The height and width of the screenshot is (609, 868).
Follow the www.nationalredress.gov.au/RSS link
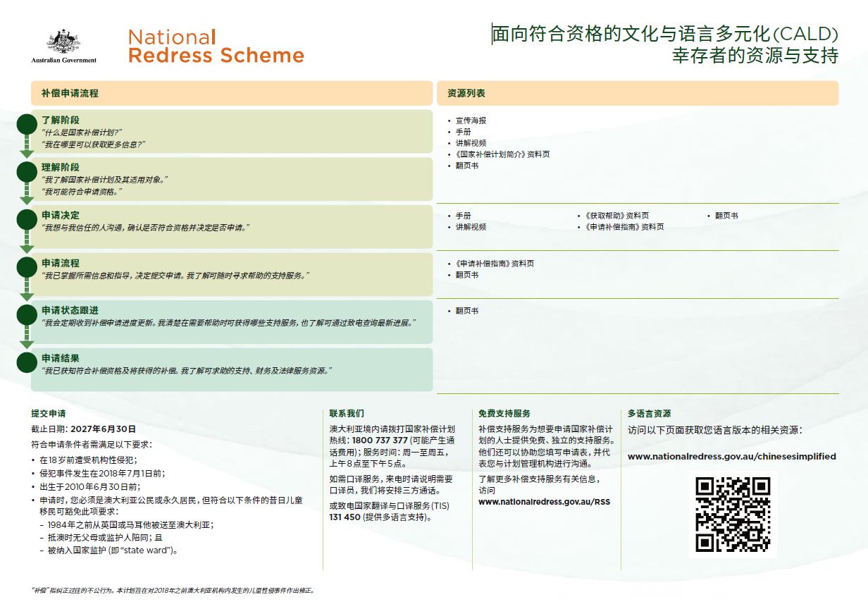tap(544, 502)
